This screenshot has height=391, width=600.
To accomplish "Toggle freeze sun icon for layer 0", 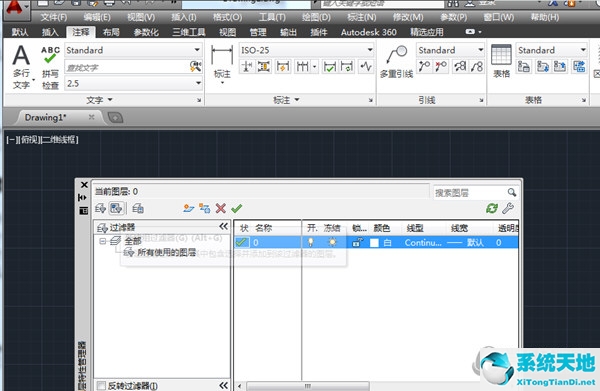I will [332, 242].
